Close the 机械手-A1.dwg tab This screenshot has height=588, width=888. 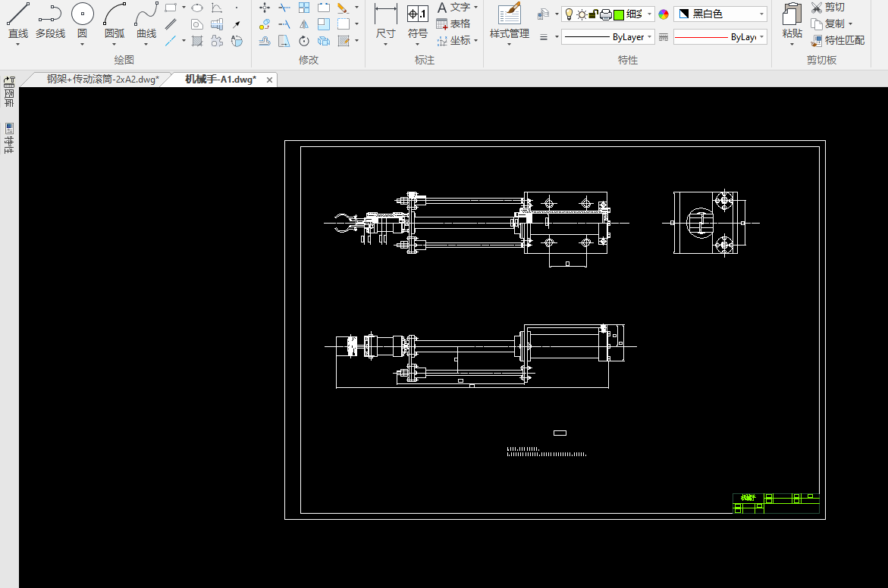pyautogui.click(x=269, y=80)
